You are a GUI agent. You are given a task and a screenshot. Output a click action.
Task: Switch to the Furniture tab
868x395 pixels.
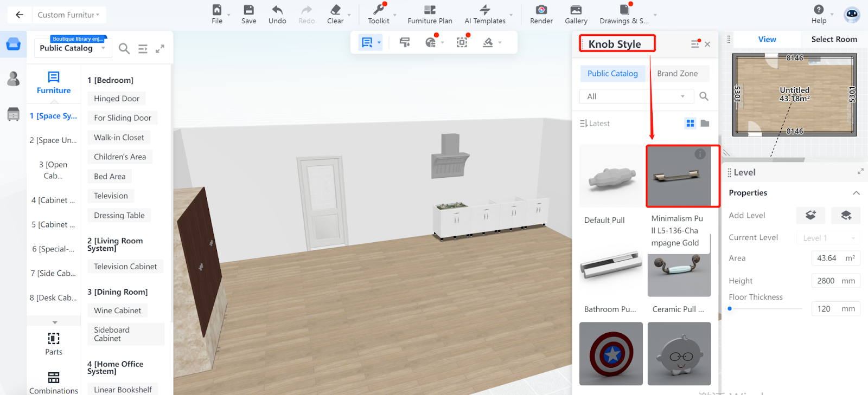click(54, 83)
